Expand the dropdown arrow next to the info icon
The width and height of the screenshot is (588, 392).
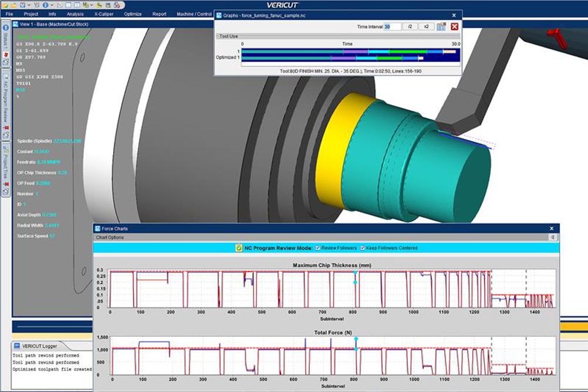(x=52, y=5)
